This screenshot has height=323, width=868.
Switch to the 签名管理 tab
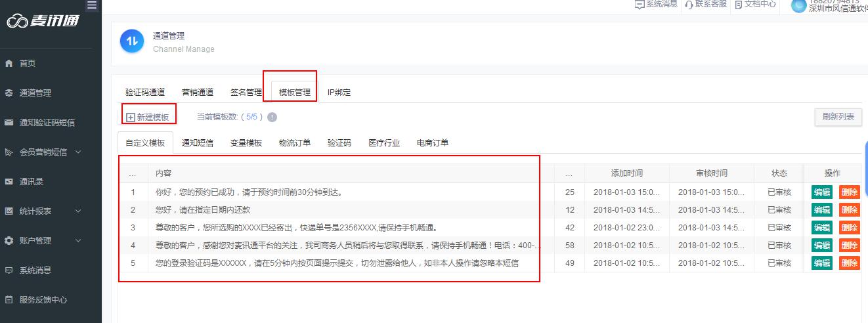[246, 93]
